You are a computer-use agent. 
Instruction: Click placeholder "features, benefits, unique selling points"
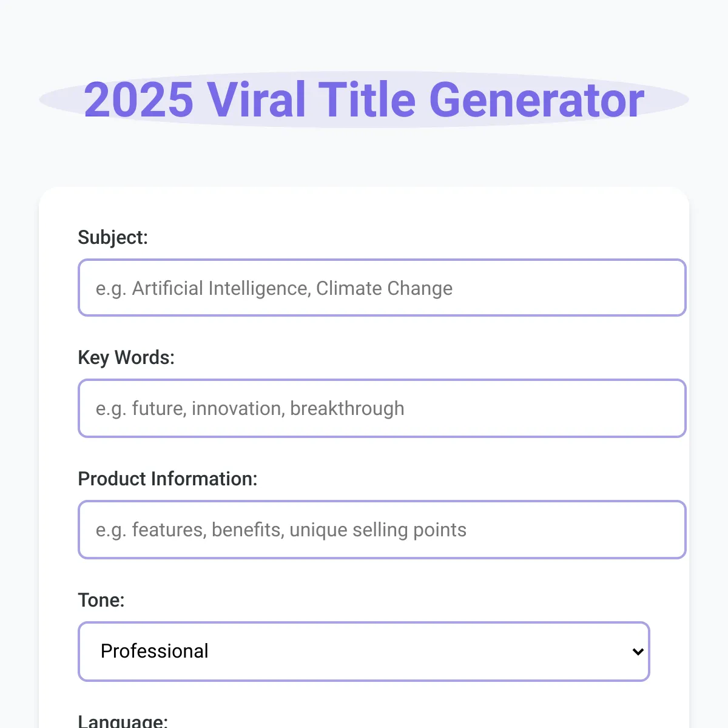point(299,530)
